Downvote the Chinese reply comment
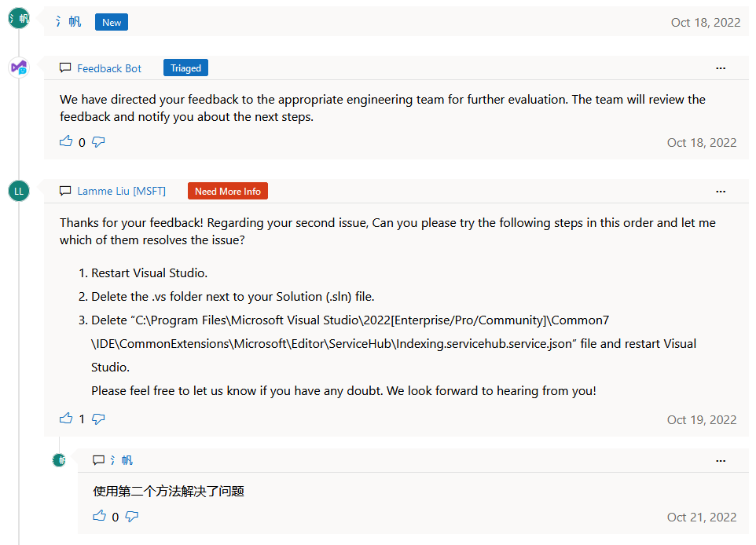The height and width of the screenshot is (545, 756). tap(132, 516)
